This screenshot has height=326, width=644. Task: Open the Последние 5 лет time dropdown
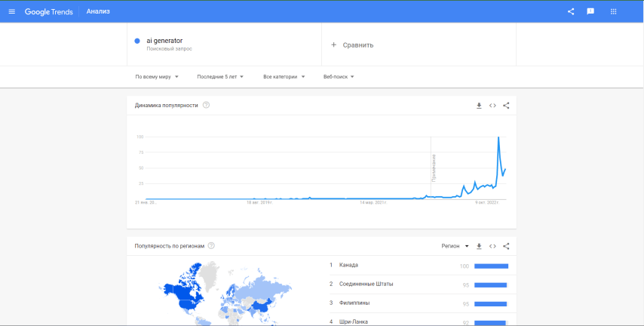(x=219, y=77)
